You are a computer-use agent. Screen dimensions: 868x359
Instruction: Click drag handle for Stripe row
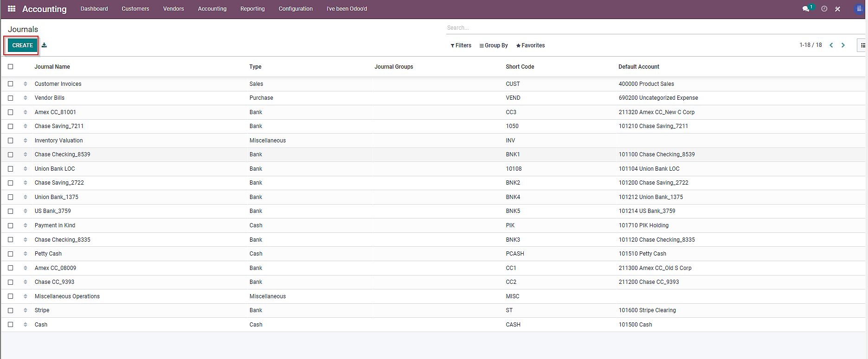26,310
